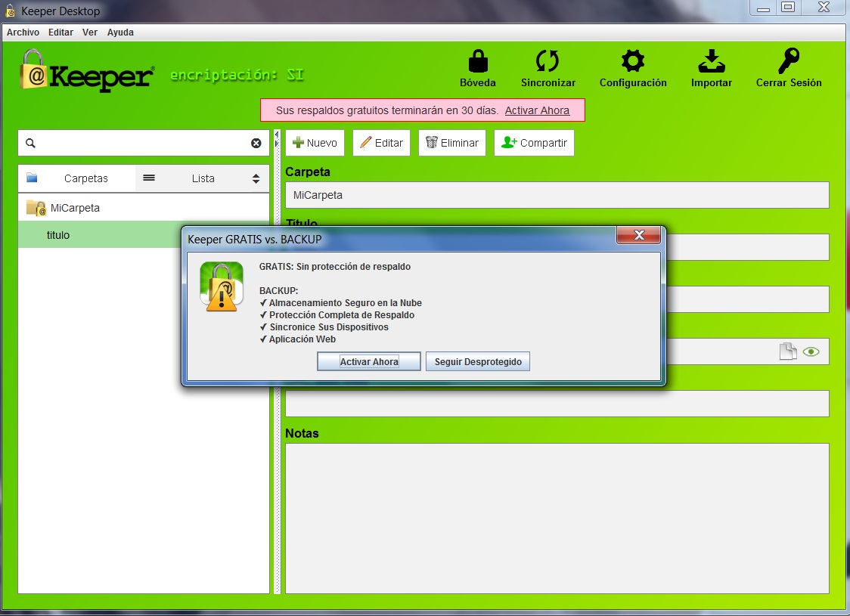This screenshot has width=850, height=616.
Task: Select the titulo record
Action: tap(100, 235)
